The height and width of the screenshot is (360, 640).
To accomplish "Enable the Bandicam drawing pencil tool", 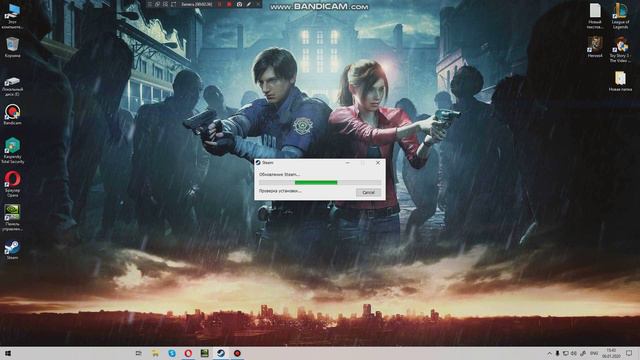I will point(249,4).
